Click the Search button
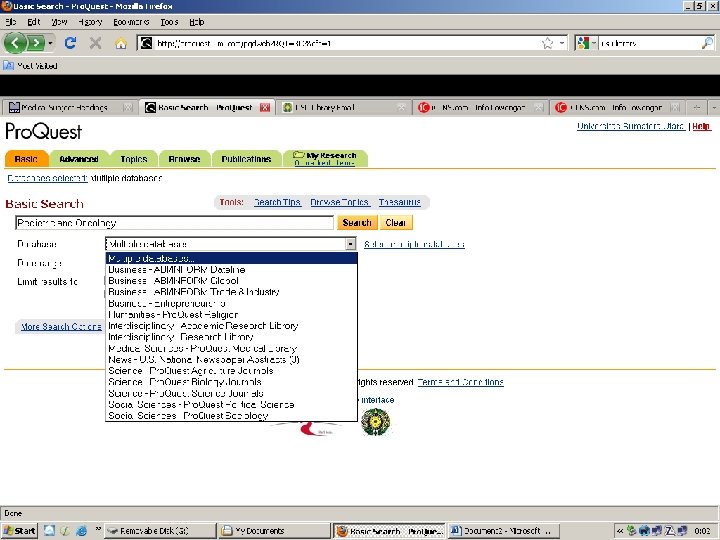 (x=357, y=222)
